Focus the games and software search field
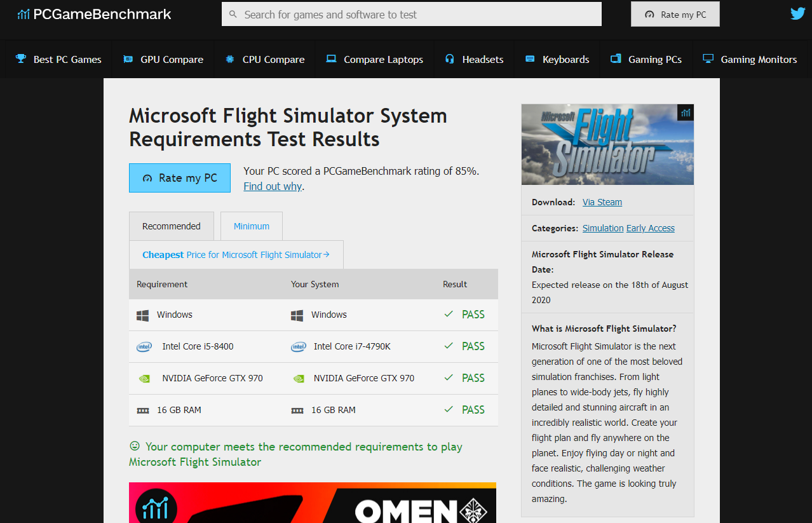The width and height of the screenshot is (812, 523). pyautogui.click(x=412, y=14)
